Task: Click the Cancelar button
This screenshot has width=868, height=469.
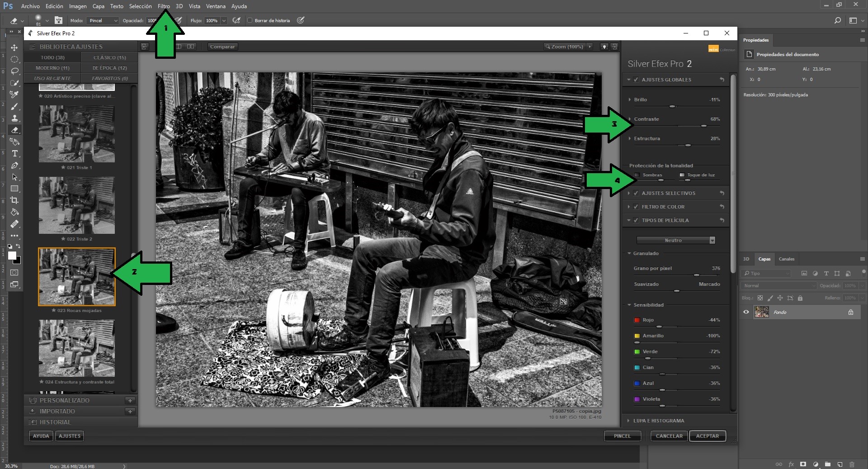Action: point(669,436)
